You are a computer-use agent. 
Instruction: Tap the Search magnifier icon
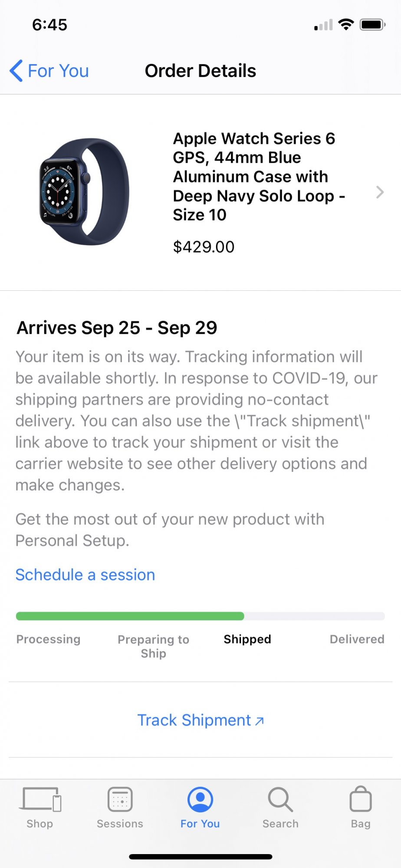point(280,799)
